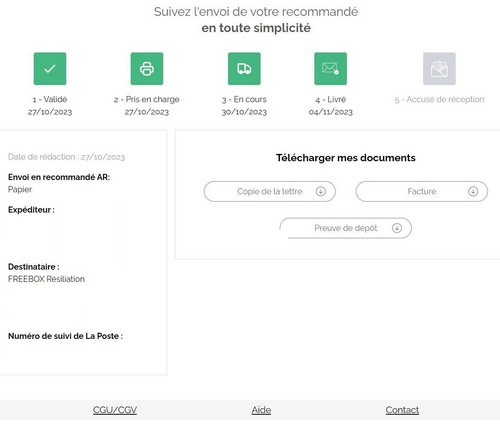This screenshot has width=500, height=426.
Task: Click 'Date de rédaction : 27/10/2023' text
Action: 66,157
